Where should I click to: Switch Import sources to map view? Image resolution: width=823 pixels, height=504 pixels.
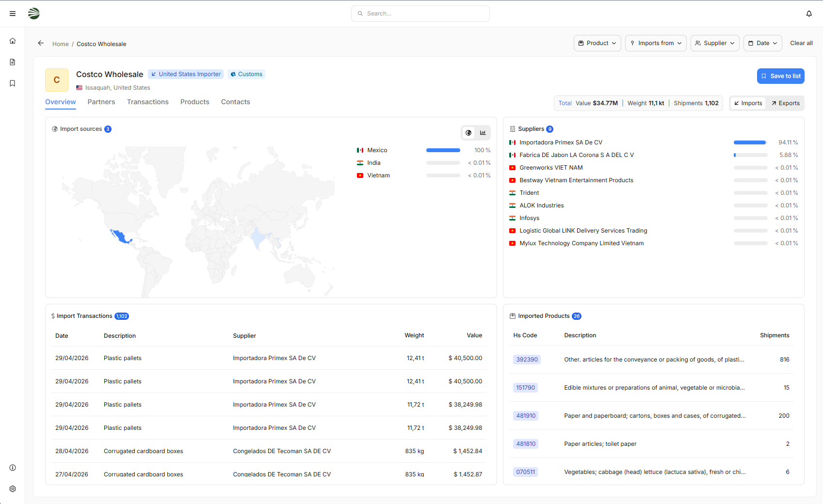click(x=468, y=133)
